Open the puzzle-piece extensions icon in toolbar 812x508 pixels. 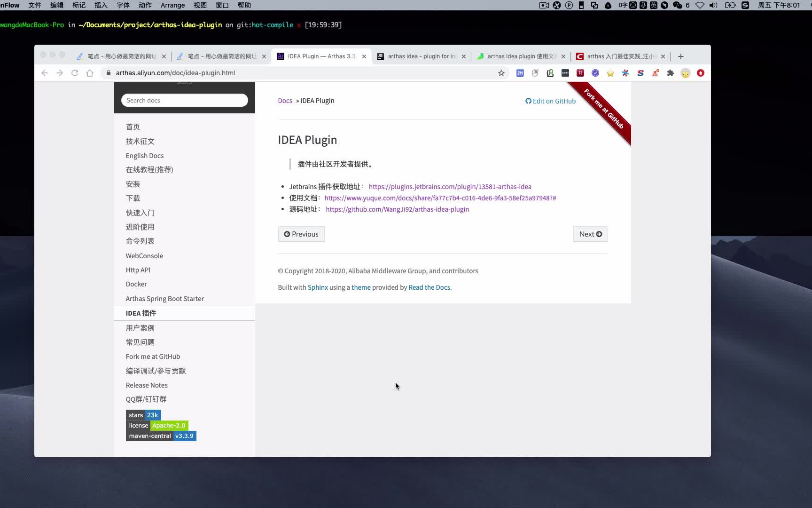pyautogui.click(x=671, y=73)
